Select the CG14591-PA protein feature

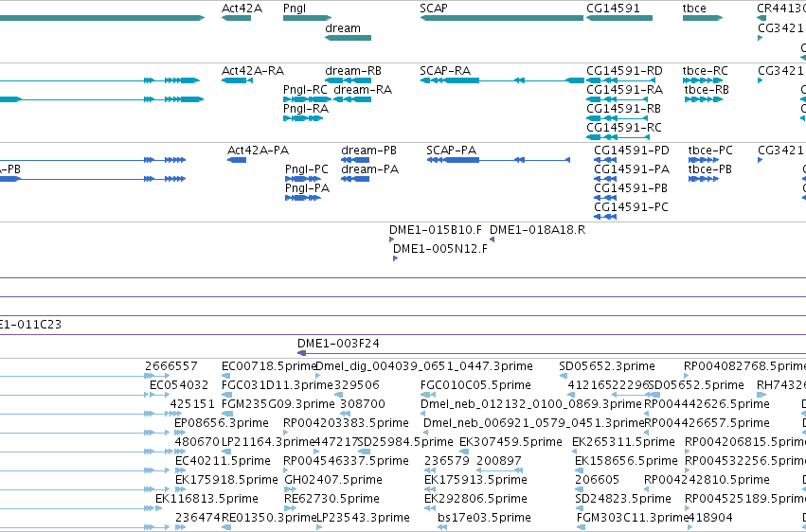[x=605, y=179]
